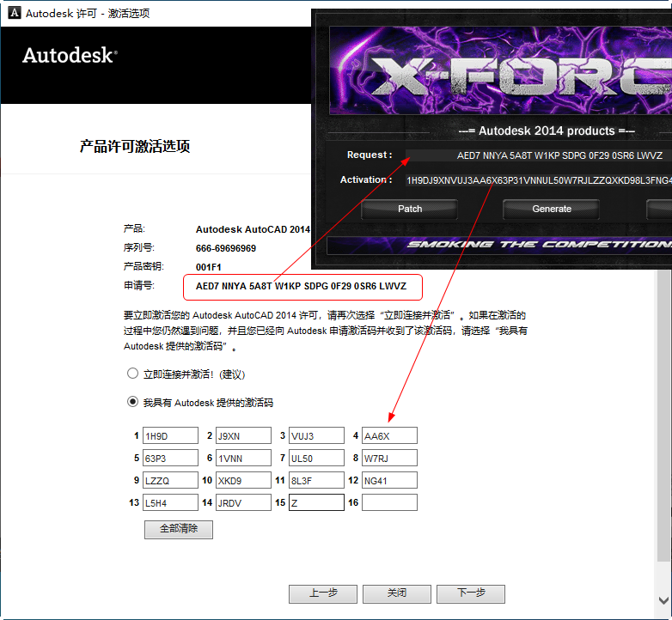Click the Request field in X-Force keygen
Image resolution: width=672 pixels, height=620 pixels.
[538, 155]
